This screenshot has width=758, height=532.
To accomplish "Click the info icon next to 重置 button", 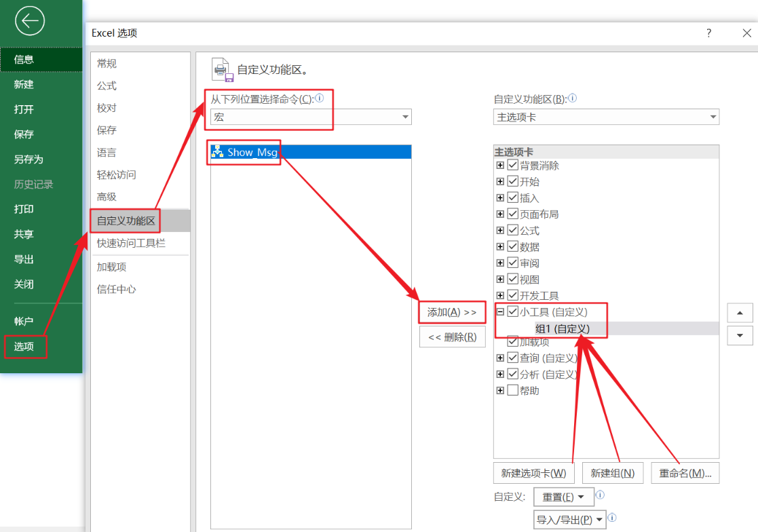I will pos(600,495).
